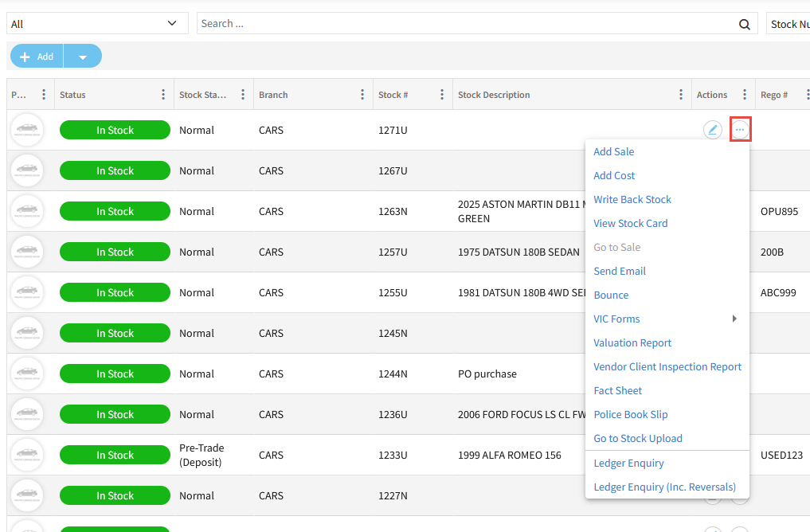This screenshot has width=810, height=532.
Task: Open Branch column three-dot menu
Action: tap(362, 95)
